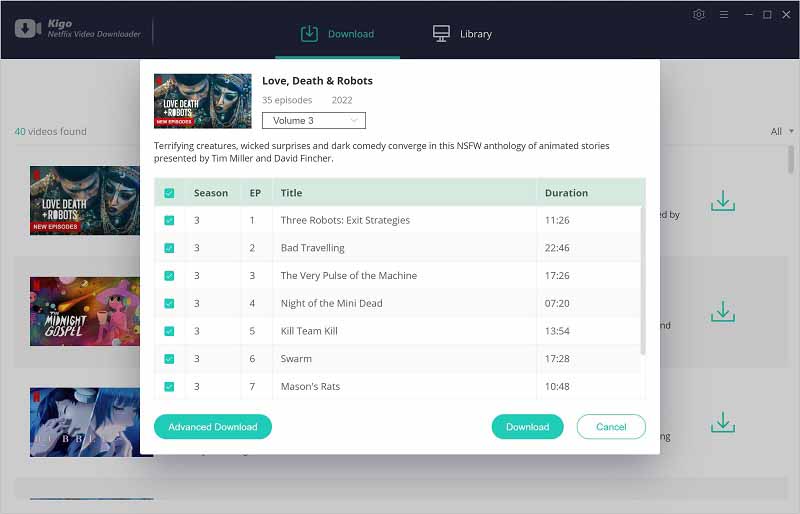Click the Download tab arrow icon

309,34
